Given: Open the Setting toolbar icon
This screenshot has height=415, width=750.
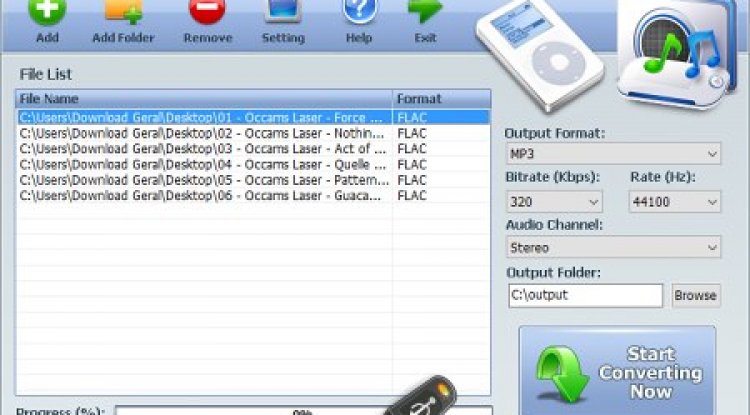Looking at the screenshot, I should tap(283, 11).
